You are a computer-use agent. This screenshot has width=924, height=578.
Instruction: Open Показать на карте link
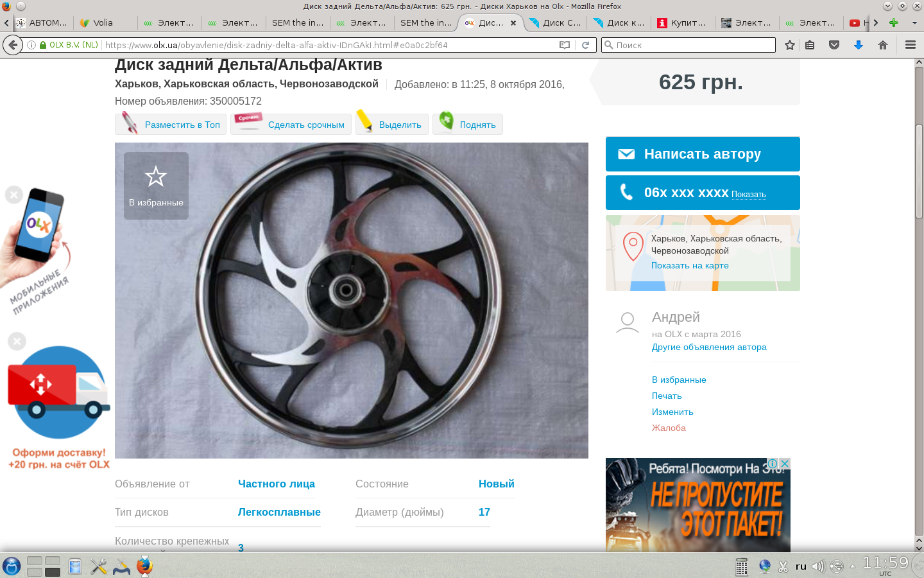click(x=690, y=265)
